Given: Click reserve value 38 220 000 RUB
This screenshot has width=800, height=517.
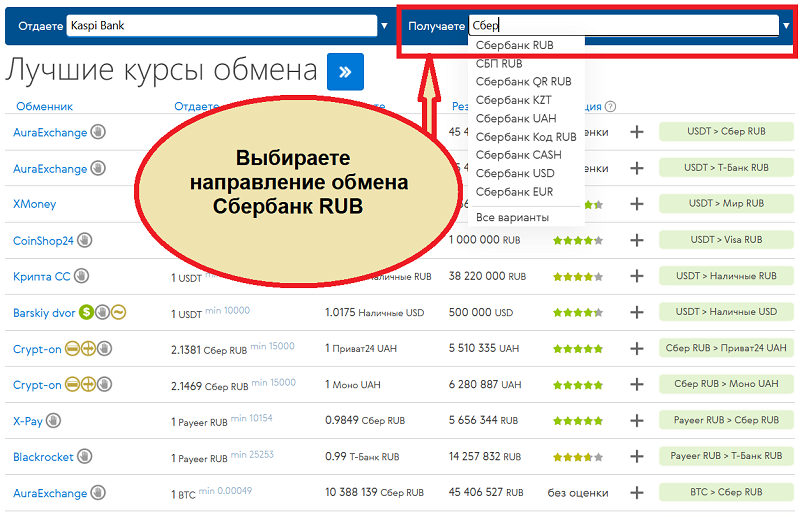Looking at the screenshot, I should click(487, 276).
